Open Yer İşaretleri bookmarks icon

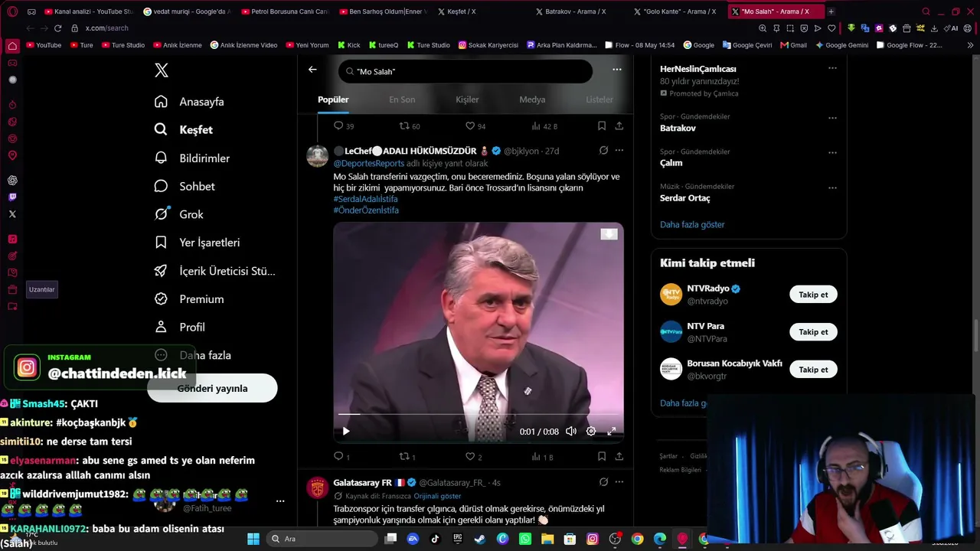(161, 243)
